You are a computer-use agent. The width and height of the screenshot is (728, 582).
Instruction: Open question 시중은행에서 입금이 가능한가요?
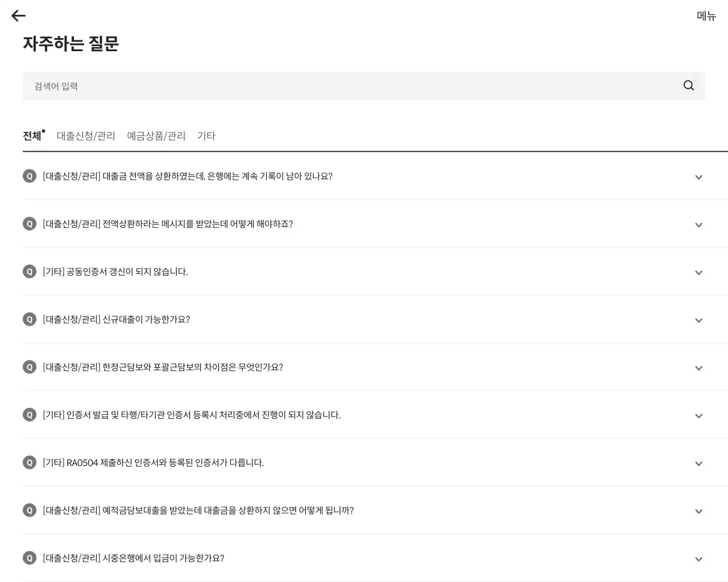[134, 558]
